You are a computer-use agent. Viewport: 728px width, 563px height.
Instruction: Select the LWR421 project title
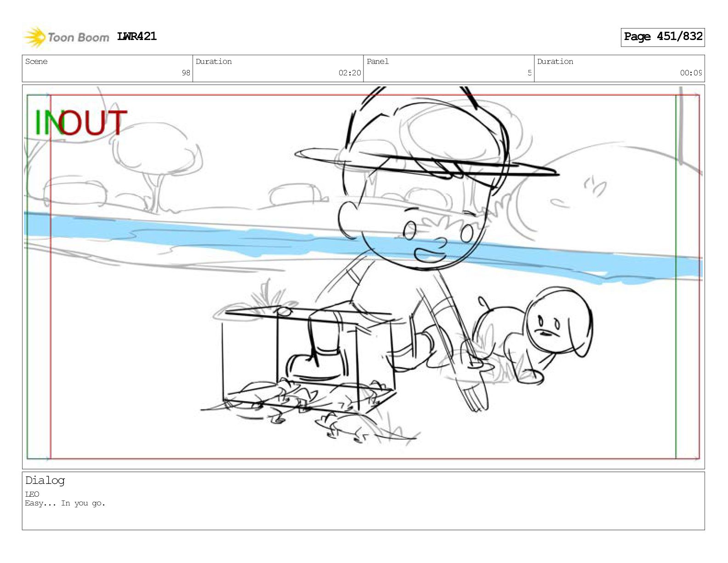click(x=137, y=36)
